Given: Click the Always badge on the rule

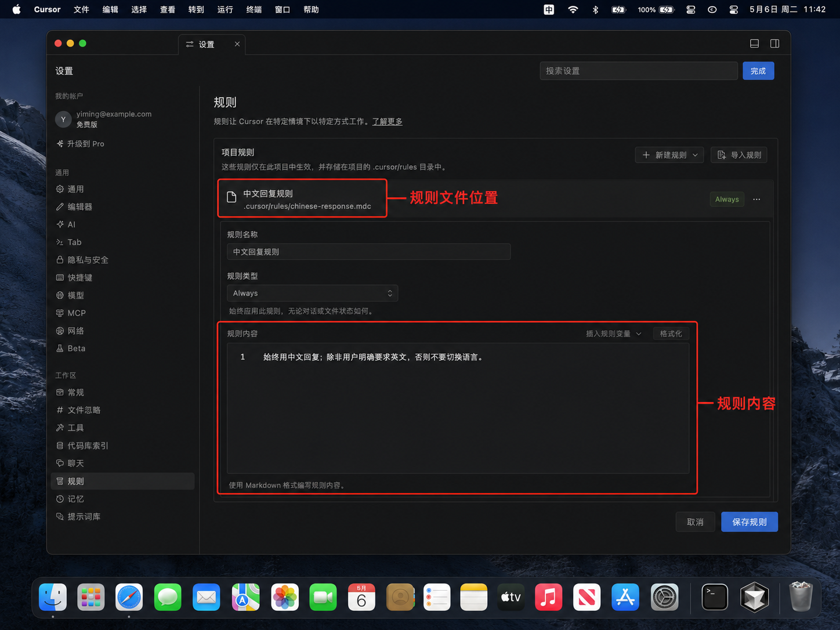Looking at the screenshot, I should tap(727, 199).
